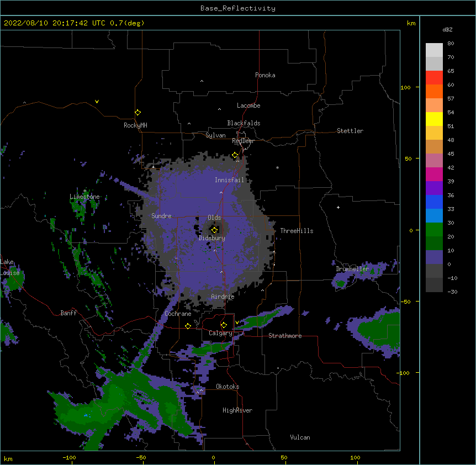Click the Didsbury label

point(212,238)
